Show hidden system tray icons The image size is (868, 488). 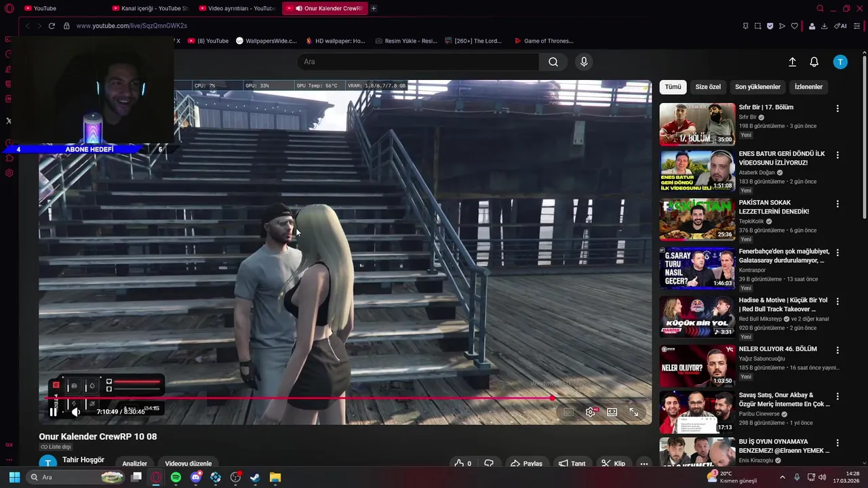point(782,477)
